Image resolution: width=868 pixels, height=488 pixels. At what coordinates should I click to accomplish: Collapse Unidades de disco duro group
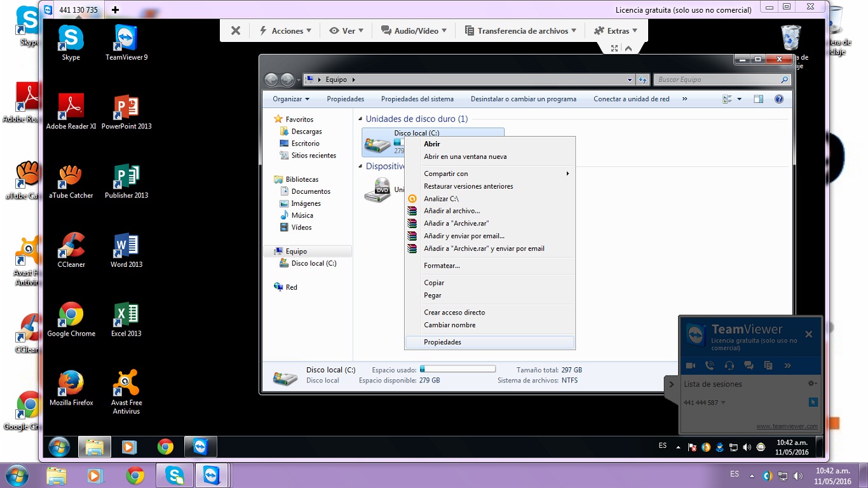point(360,119)
